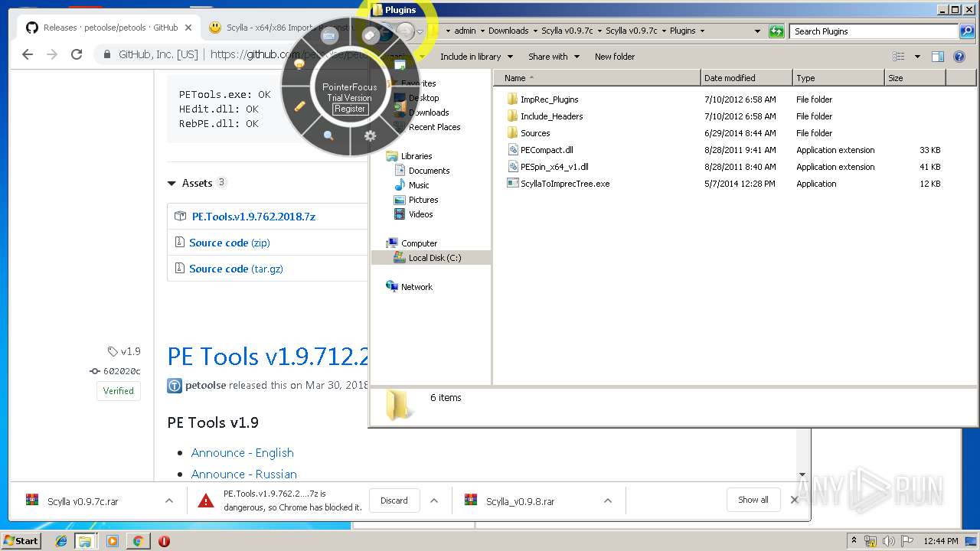This screenshot has width=980, height=551.
Task: Open Announce - English link
Action: pyautogui.click(x=242, y=453)
